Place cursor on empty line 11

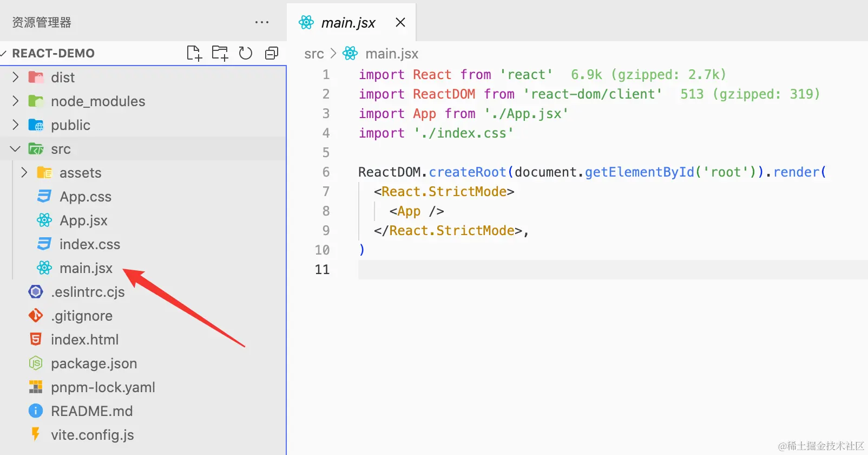(x=613, y=270)
